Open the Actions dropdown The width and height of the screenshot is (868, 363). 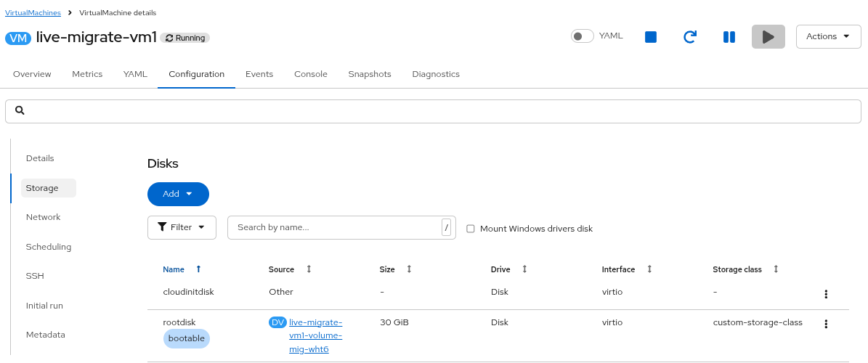coord(828,36)
